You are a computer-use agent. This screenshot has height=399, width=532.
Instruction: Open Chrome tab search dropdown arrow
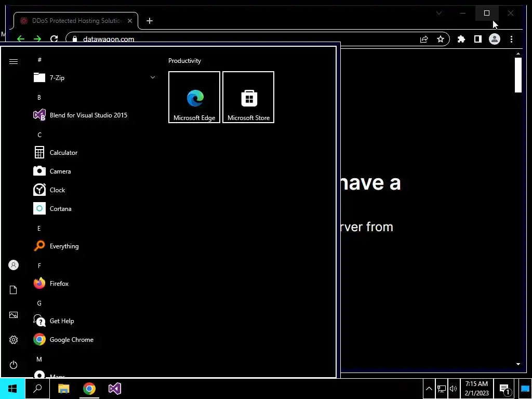tap(438, 13)
